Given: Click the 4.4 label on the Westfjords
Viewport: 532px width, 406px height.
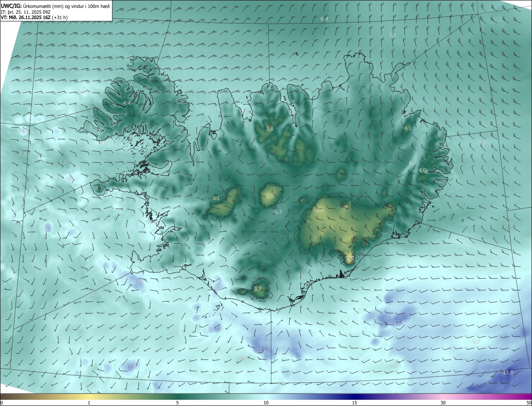Looking at the screenshot, I should point(127,103).
